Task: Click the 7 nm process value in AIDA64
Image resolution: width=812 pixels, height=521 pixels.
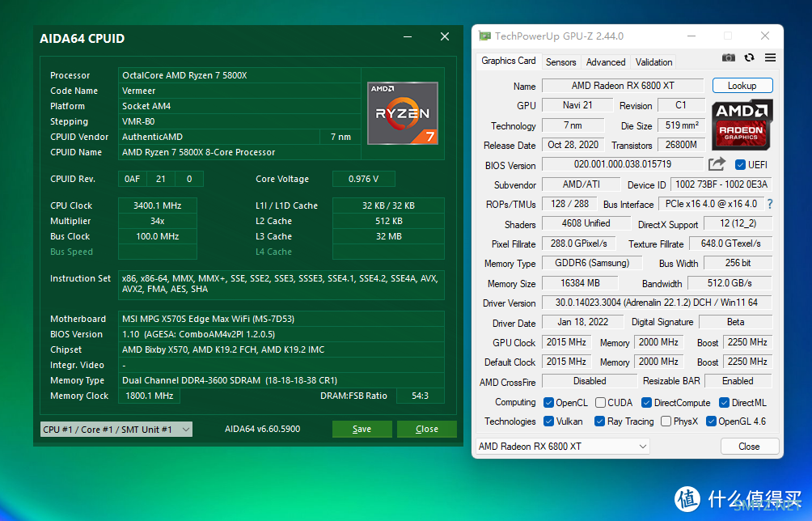Action: click(x=340, y=137)
